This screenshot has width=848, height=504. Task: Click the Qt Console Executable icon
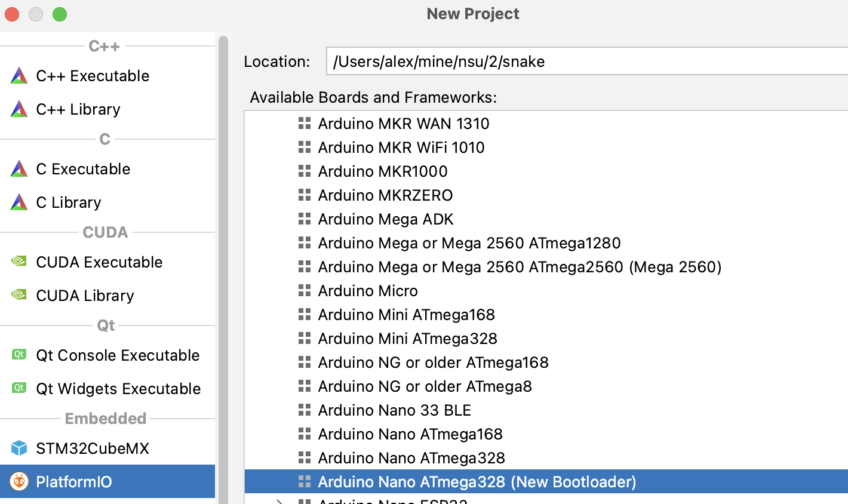click(19, 355)
